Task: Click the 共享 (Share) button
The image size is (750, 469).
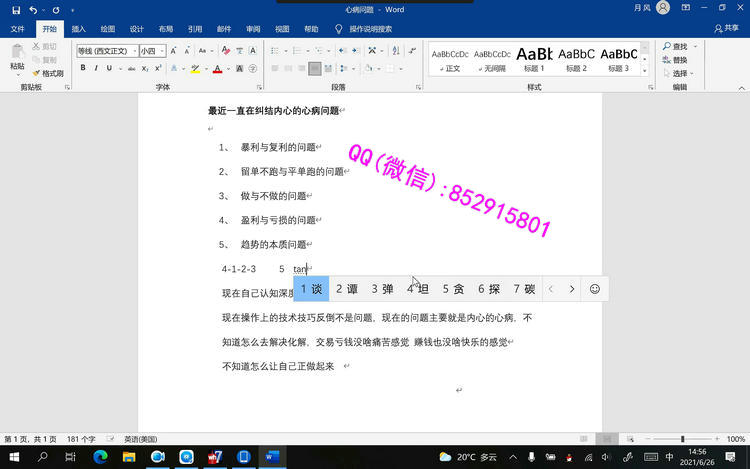Action: [x=726, y=29]
